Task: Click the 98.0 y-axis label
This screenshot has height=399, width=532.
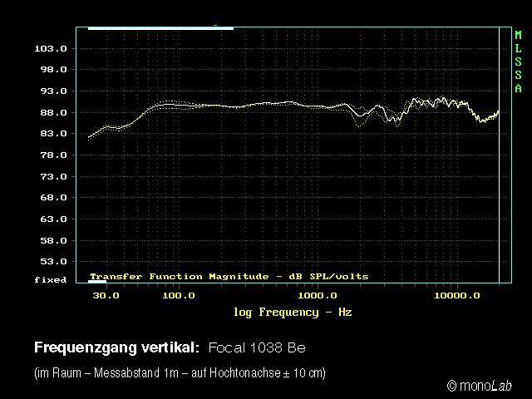Action: tap(53, 69)
